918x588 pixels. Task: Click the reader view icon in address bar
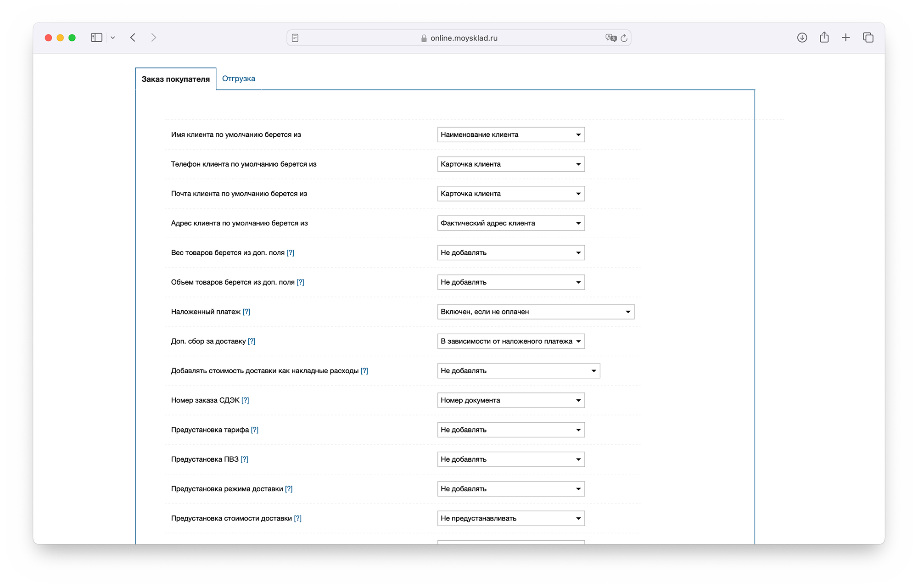click(295, 38)
